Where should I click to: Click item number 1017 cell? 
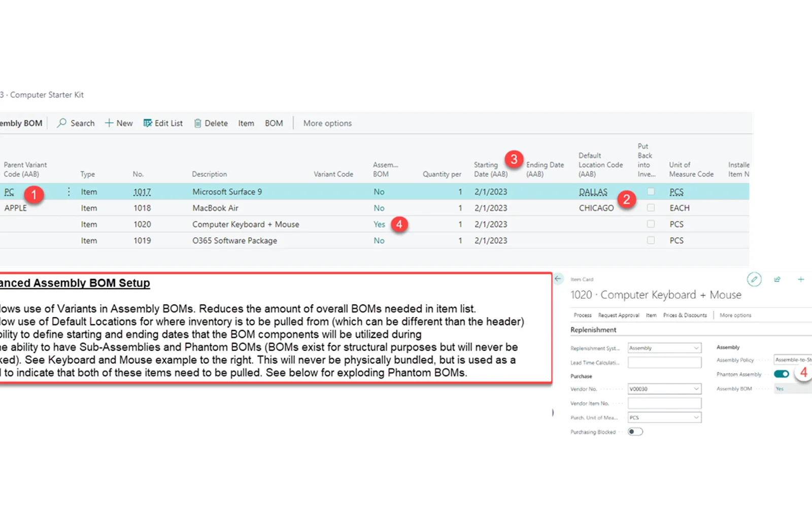pos(142,192)
